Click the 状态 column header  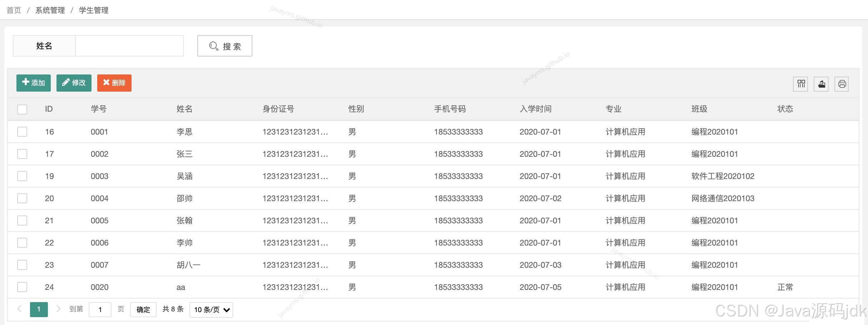785,109
